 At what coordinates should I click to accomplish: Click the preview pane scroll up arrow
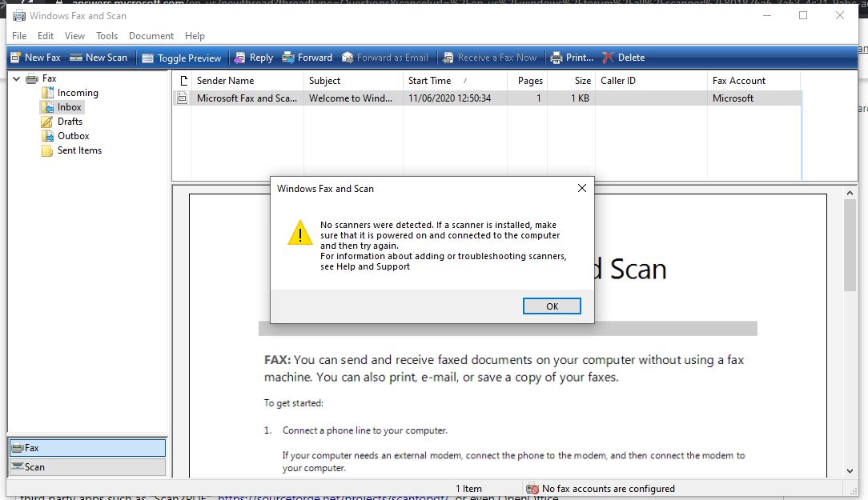coord(850,193)
